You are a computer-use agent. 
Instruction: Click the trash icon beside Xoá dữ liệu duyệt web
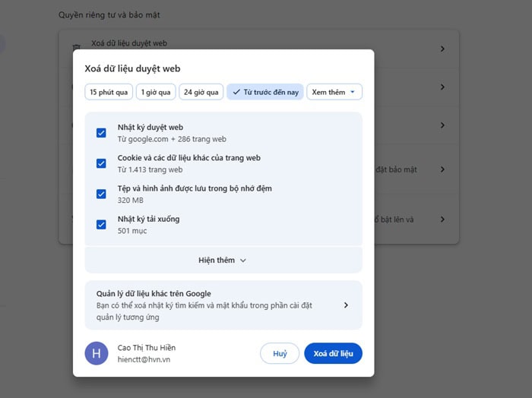[76, 47]
